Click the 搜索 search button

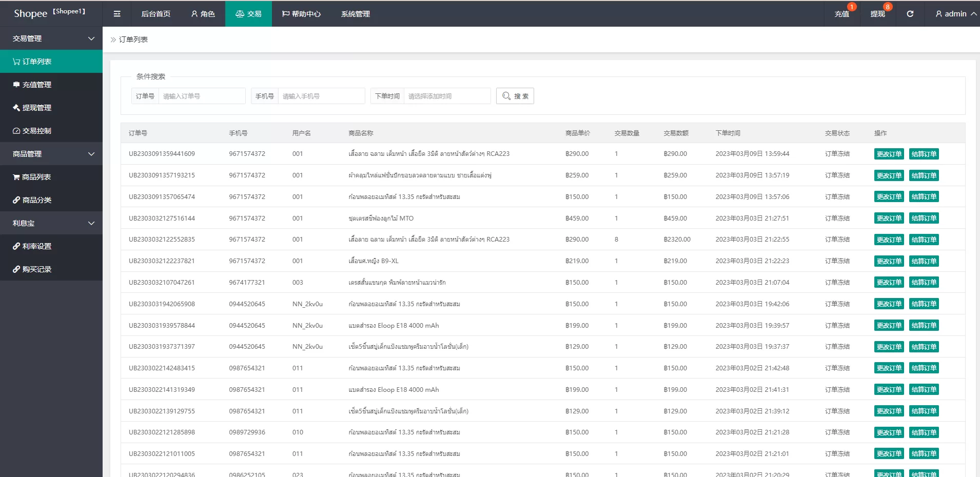click(x=515, y=96)
